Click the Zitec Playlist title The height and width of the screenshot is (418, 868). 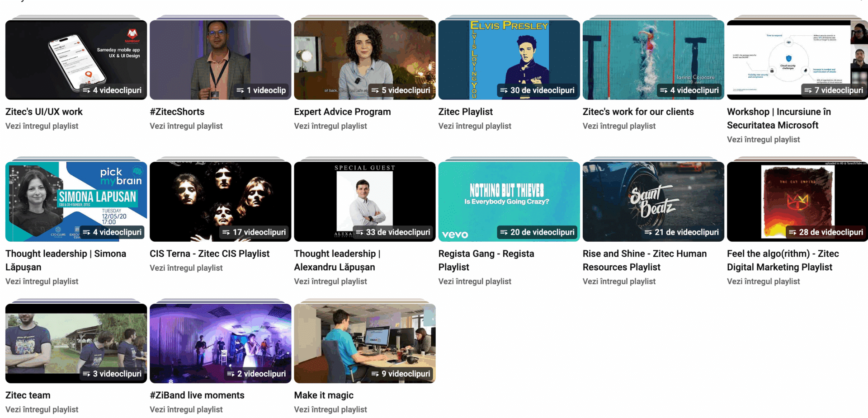coord(465,112)
